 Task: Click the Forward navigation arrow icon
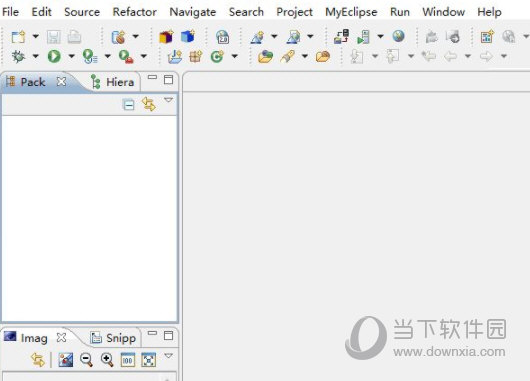tap(486, 56)
